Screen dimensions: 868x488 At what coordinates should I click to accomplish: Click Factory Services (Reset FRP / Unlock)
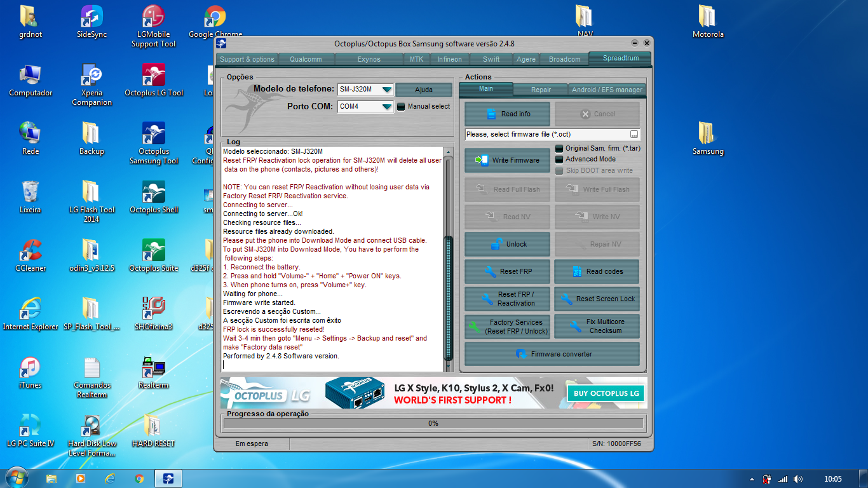point(508,327)
